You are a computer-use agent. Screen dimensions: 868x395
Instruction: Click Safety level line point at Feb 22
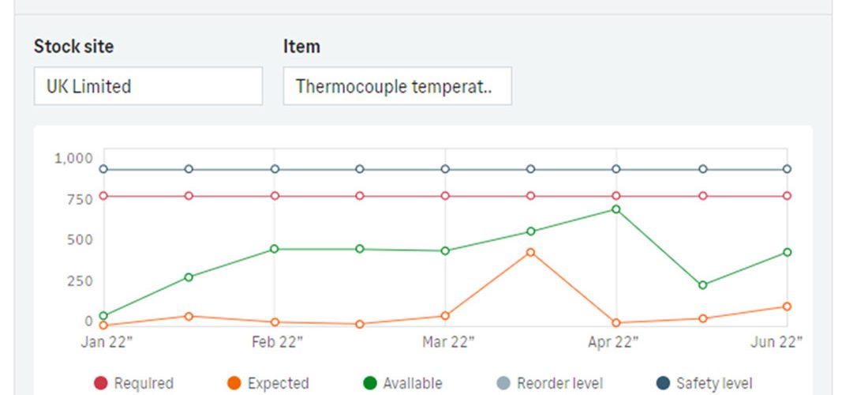coord(275,169)
